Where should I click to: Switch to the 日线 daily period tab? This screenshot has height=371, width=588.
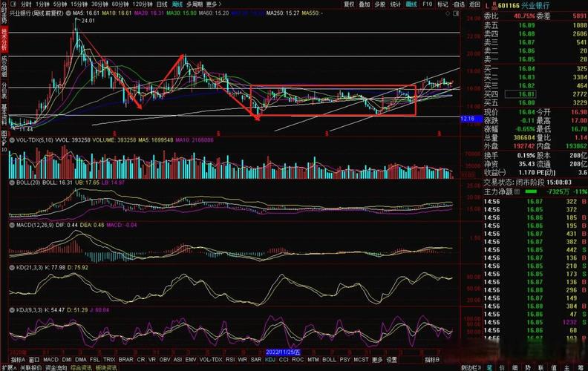point(160,4)
